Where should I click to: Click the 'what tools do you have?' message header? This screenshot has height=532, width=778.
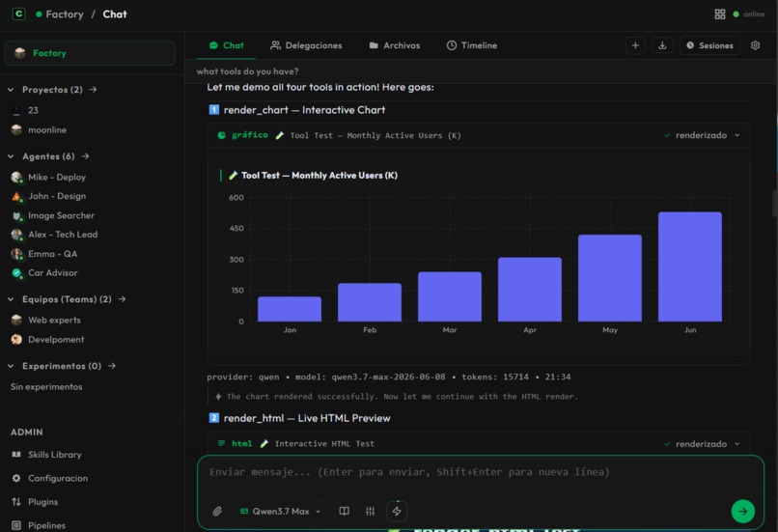tap(248, 71)
